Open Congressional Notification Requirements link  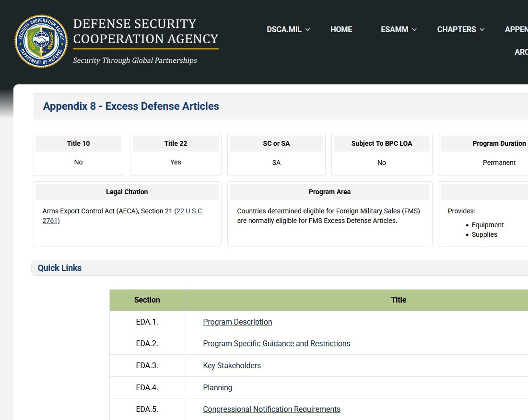271,409
